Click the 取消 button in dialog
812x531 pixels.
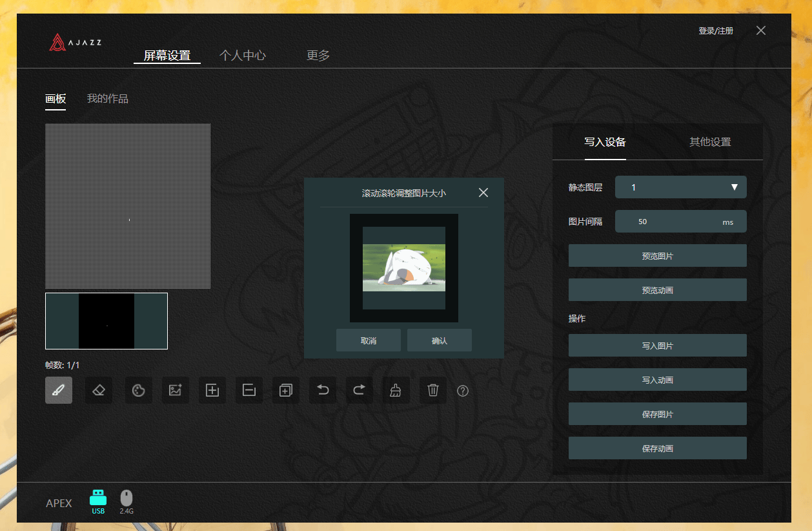coord(369,340)
